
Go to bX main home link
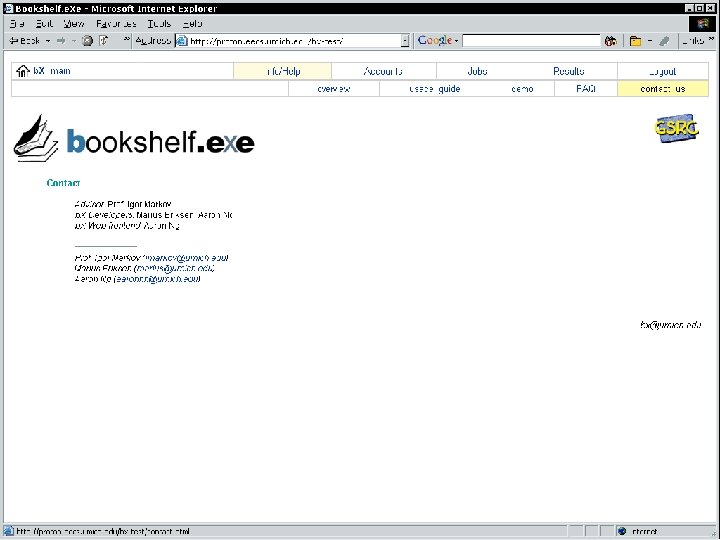tap(51, 71)
